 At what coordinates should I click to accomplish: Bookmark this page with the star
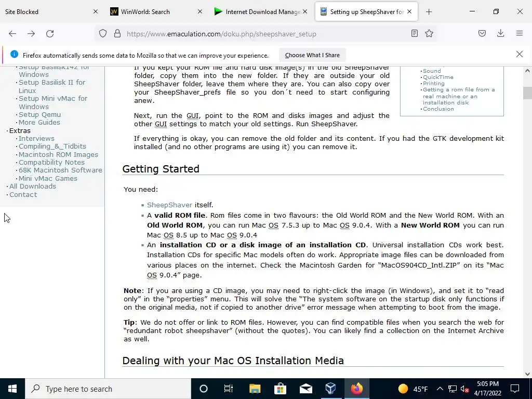(429, 33)
